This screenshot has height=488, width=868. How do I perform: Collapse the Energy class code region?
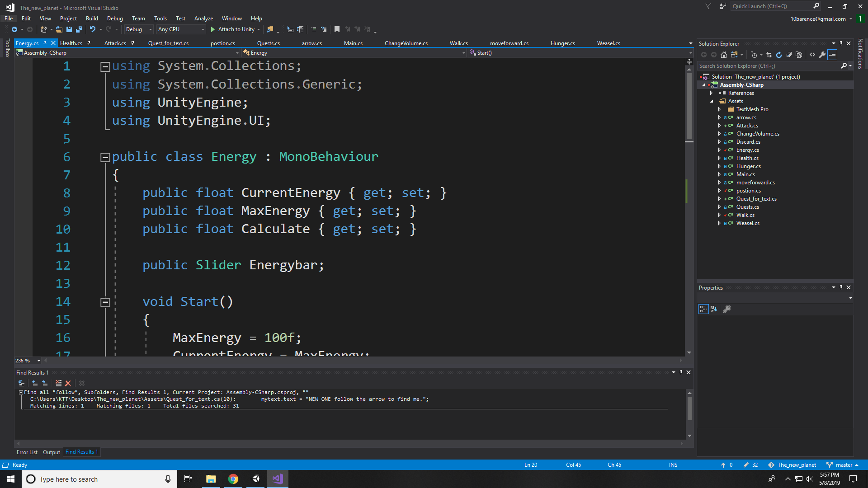(105, 157)
